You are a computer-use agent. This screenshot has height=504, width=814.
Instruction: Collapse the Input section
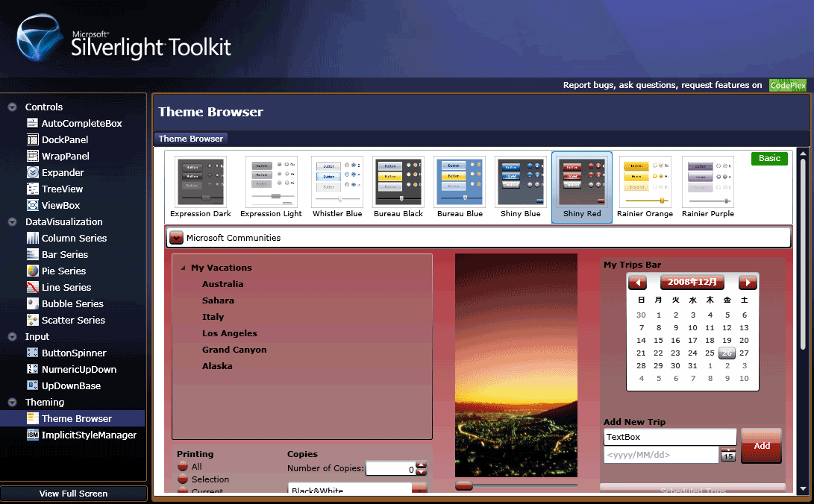(12, 337)
